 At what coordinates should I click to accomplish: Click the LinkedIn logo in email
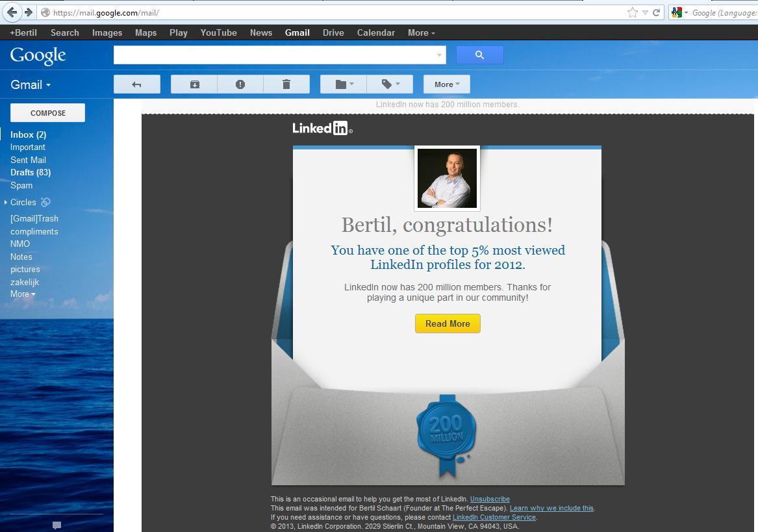pyautogui.click(x=322, y=128)
